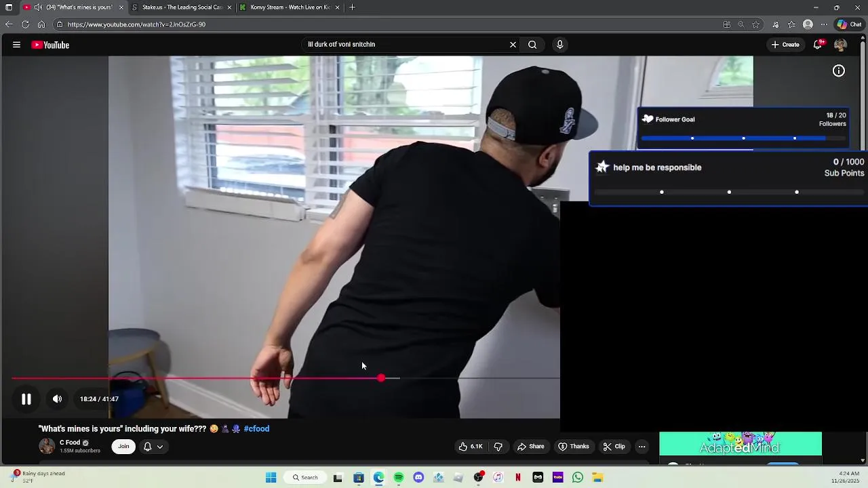Go to browser home page
The image size is (868, 488).
41,24
